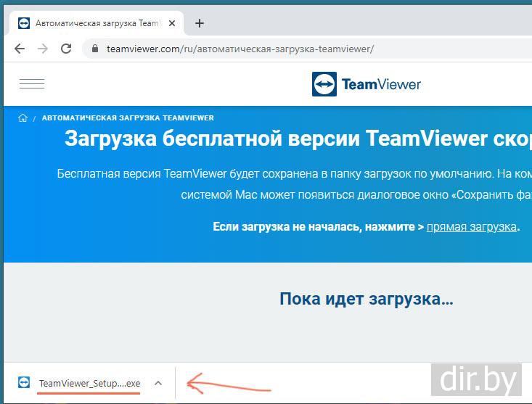
Task: Click the TeamViewer logo in header
Action: pos(367,84)
